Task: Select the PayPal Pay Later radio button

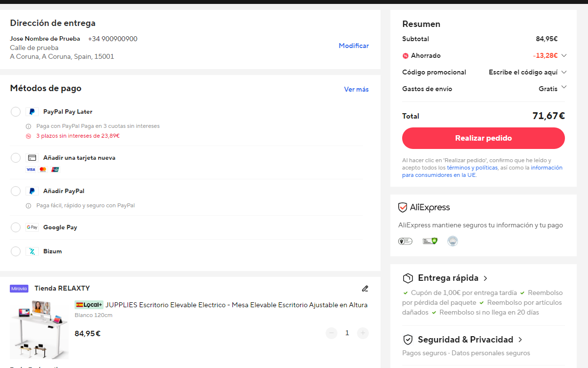Action: click(15, 112)
